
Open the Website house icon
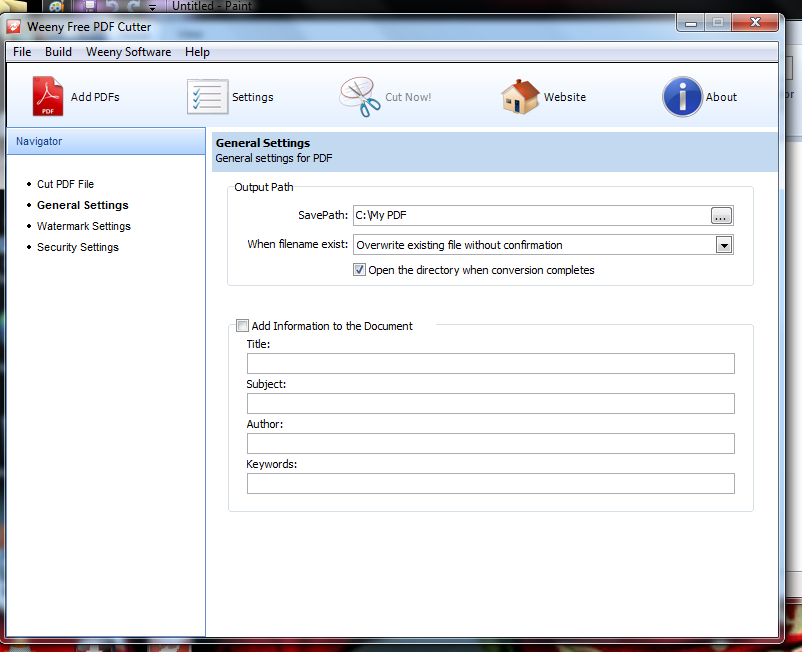point(520,96)
